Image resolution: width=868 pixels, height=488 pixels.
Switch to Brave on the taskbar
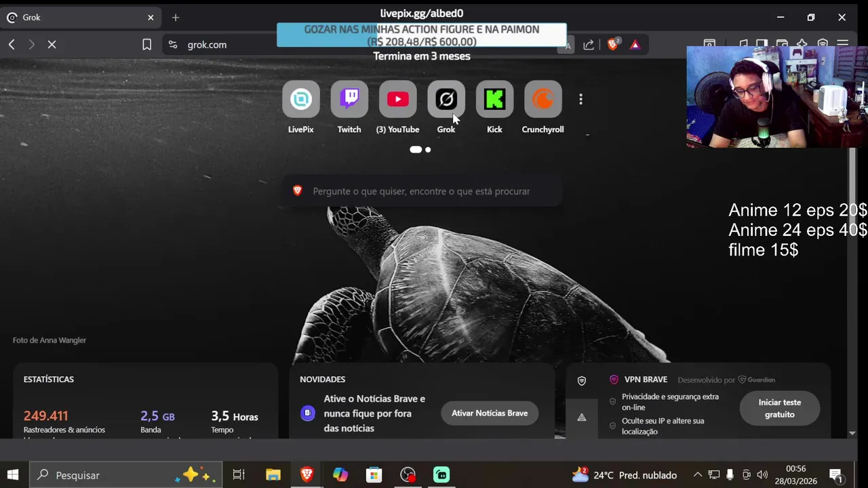pos(307,475)
